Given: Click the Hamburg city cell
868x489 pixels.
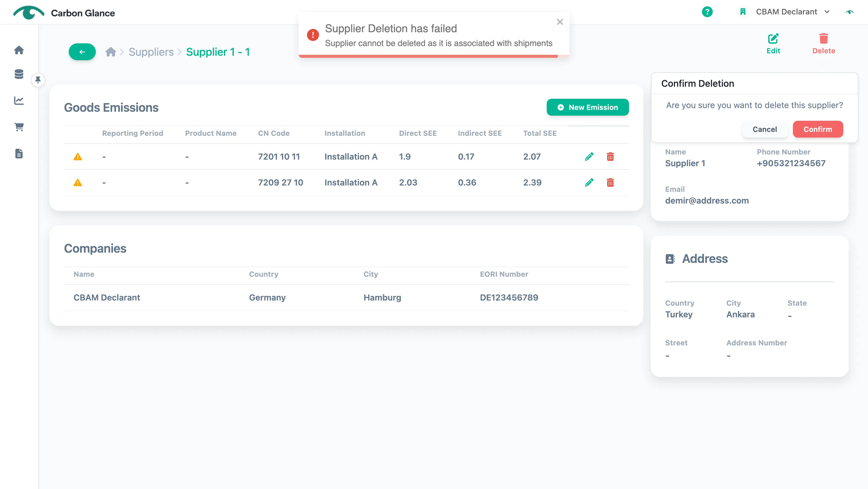Looking at the screenshot, I should pos(382,297).
